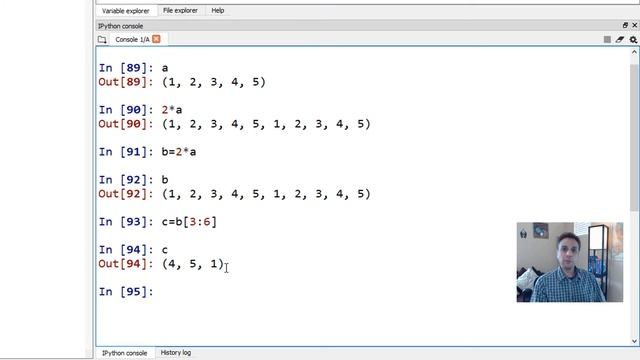Select the Console 1/A tab
The width and height of the screenshot is (640, 360).
[132, 40]
